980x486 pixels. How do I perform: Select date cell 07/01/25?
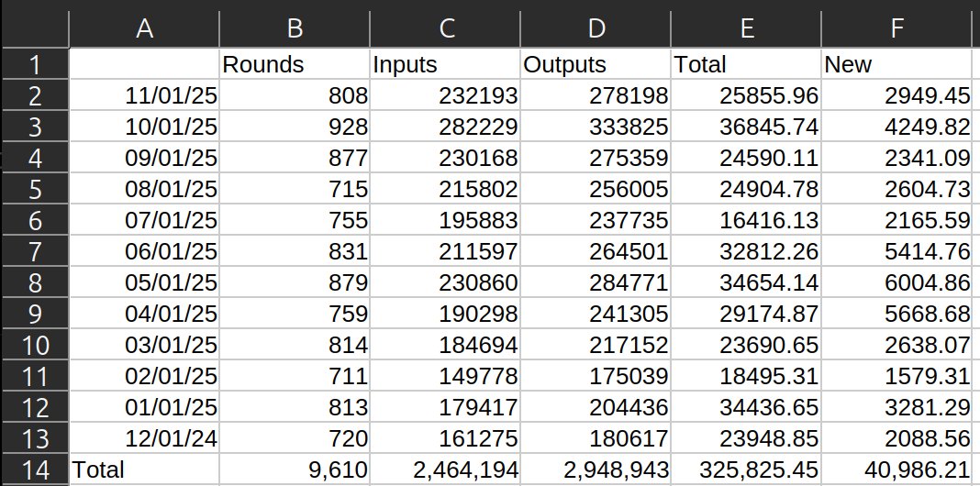tap(144, 220)
